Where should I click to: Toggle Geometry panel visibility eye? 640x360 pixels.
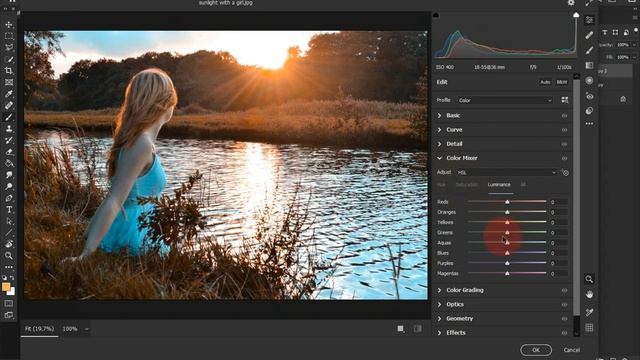point(564,319)
